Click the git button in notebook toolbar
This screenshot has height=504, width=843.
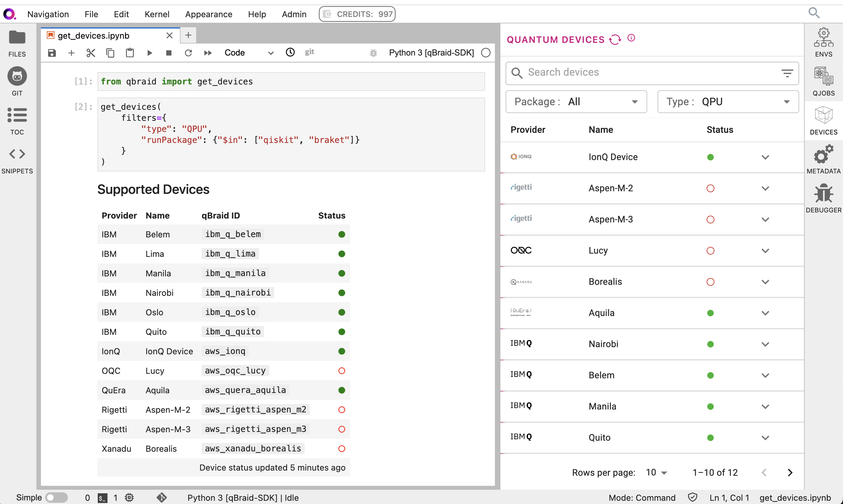309,52
